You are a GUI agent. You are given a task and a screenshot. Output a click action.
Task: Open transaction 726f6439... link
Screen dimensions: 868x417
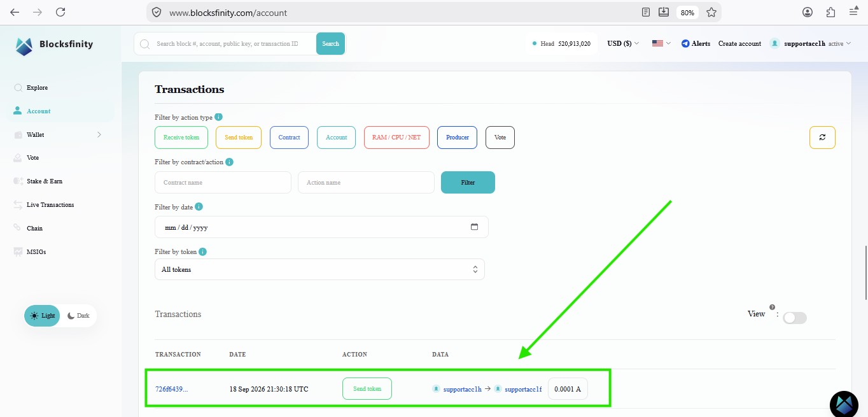point(172,389)
